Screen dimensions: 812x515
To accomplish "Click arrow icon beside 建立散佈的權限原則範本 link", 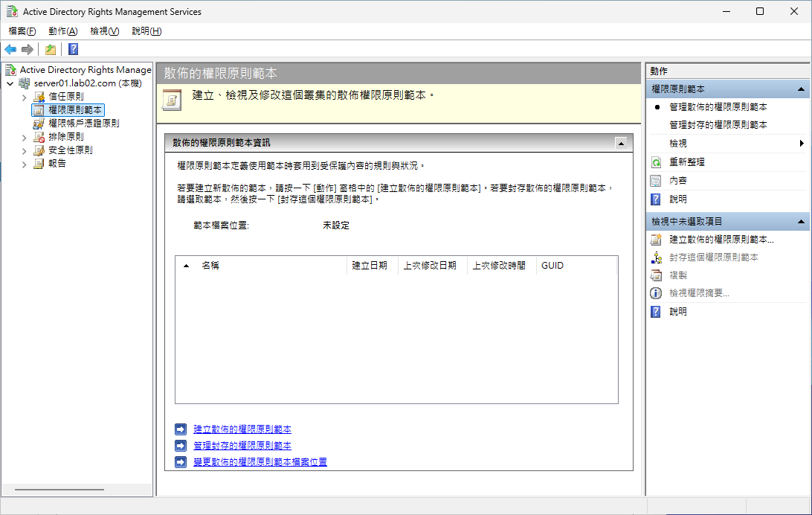I will pyautogui.click(x=181, y=429).
